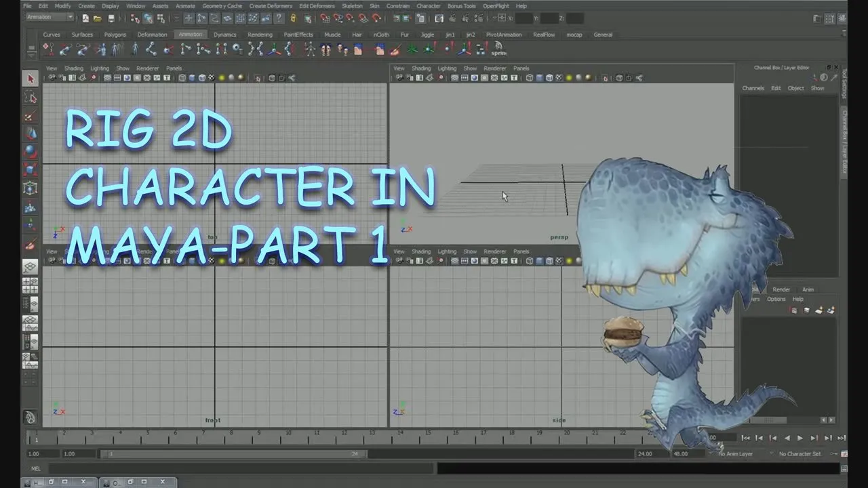Open the Skeleton menu
868x488 pixels.
(352, 6)
